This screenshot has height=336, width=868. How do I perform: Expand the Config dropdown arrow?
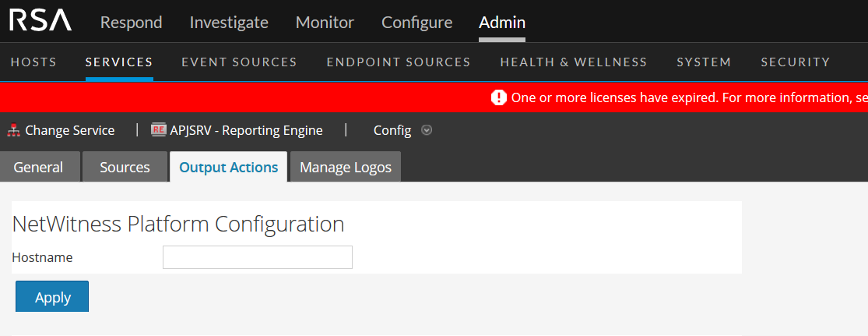(427, 130)
